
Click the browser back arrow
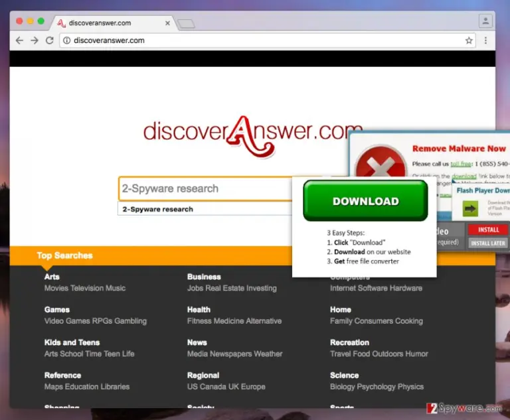click(19, 40)
